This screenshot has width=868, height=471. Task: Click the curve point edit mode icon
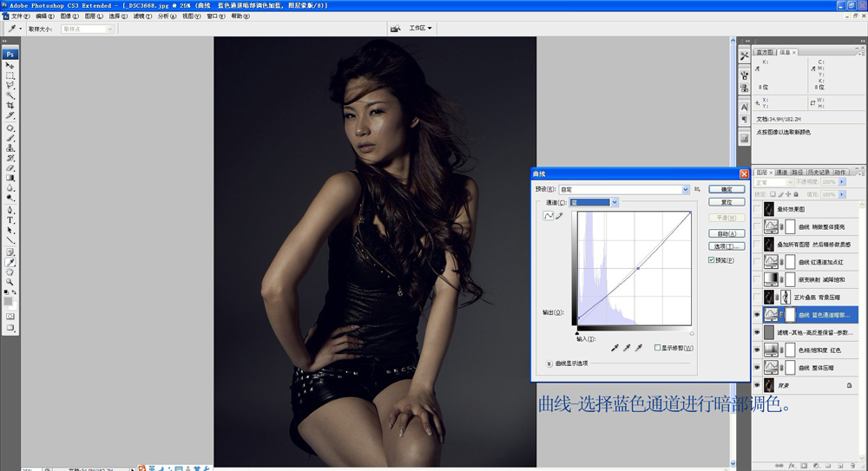tap(548, 216)
